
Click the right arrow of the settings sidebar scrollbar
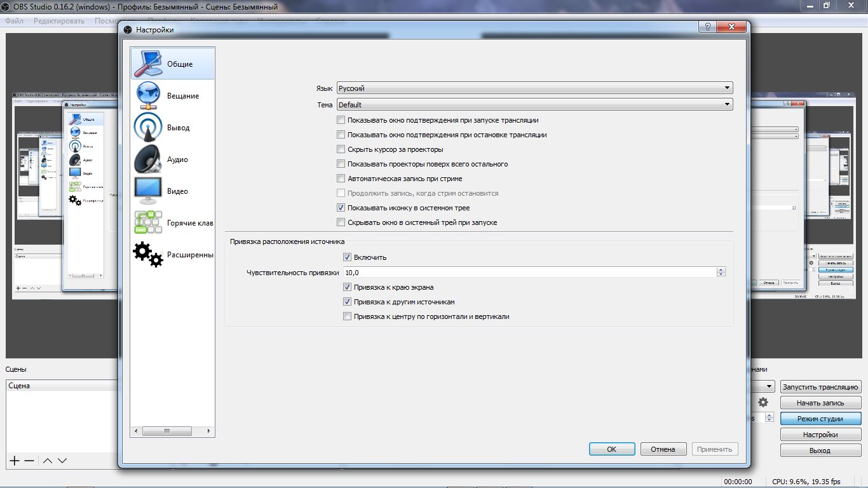210,431
